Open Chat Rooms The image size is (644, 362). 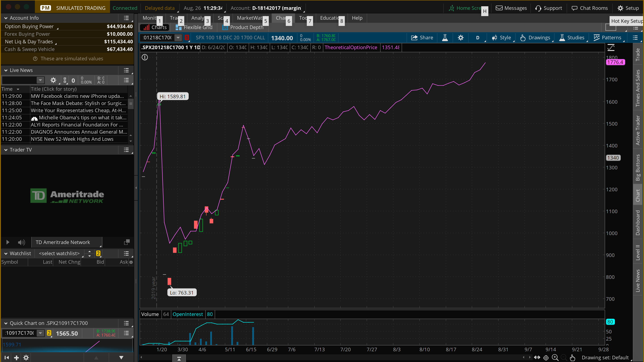[x=589, y=8]
